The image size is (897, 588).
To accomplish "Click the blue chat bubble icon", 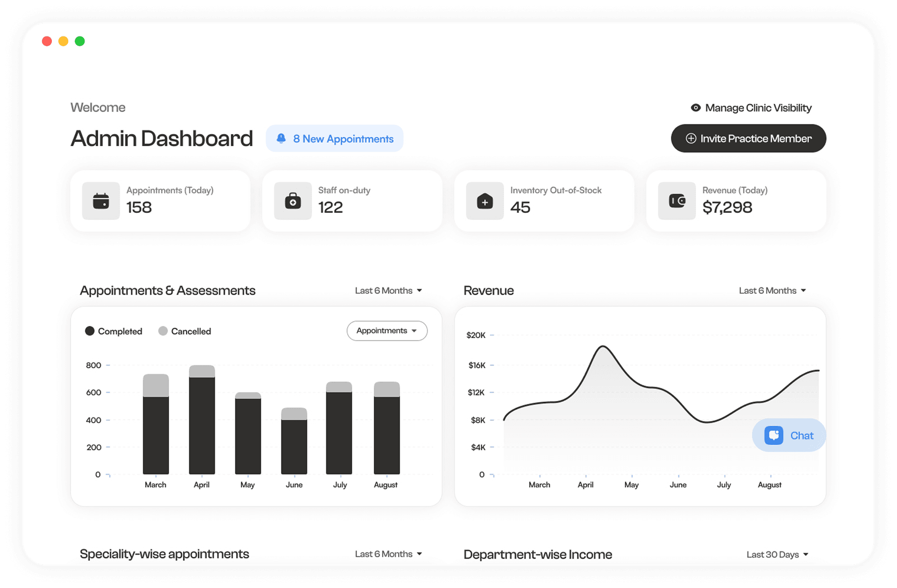I will [774, 435].
